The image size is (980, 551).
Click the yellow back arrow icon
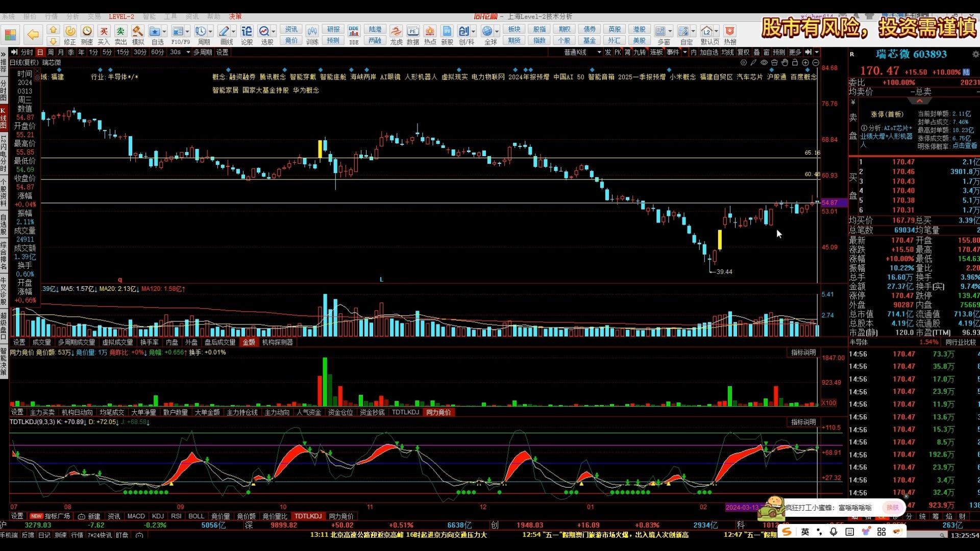[33, 34]
